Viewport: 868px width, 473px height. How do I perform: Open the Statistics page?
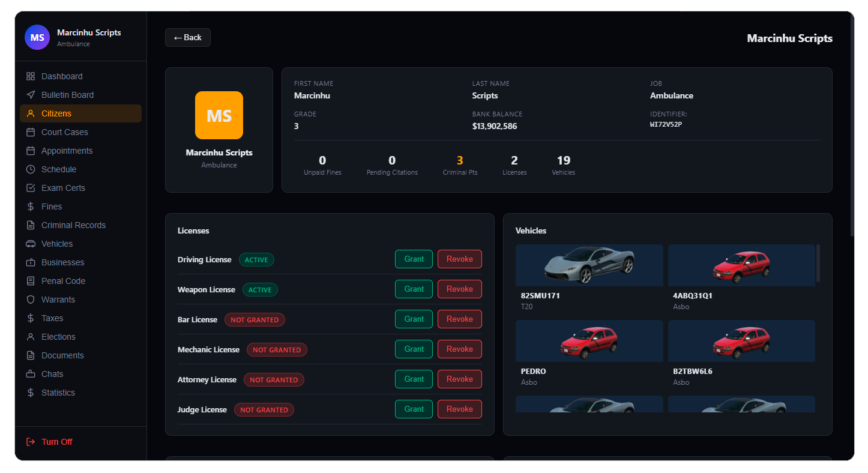point(80,393)
